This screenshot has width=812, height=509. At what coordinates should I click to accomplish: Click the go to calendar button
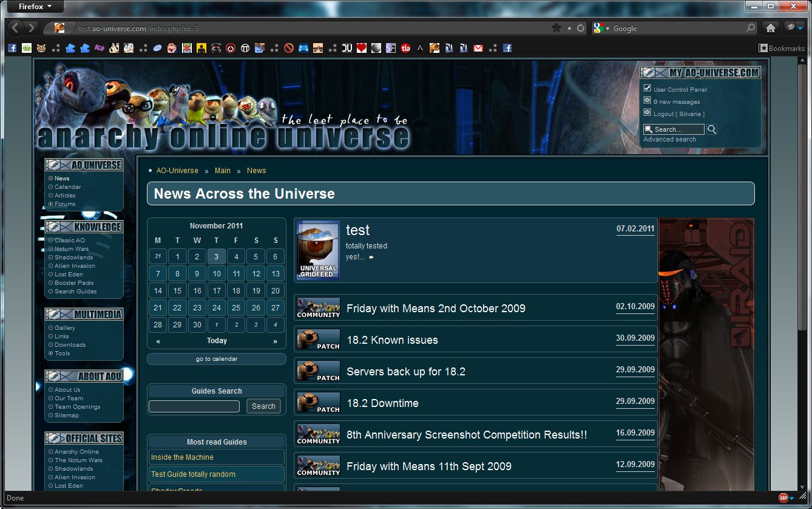click(x=217, y=359)
